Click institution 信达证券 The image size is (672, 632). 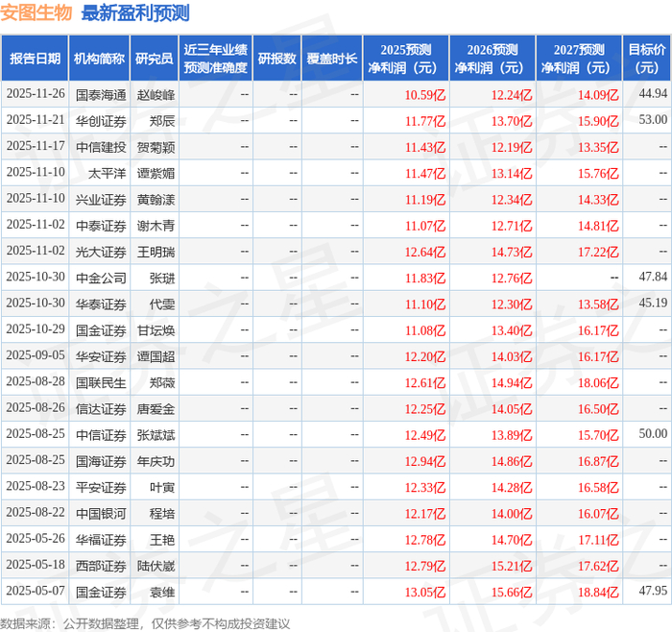(101, 408)
